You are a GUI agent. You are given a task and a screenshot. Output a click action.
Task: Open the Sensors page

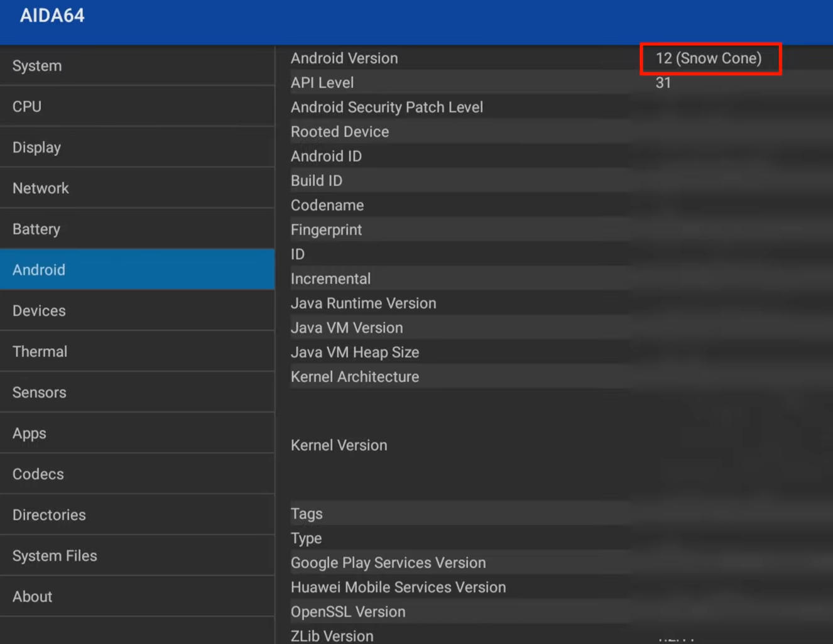[x=137, y=393]
